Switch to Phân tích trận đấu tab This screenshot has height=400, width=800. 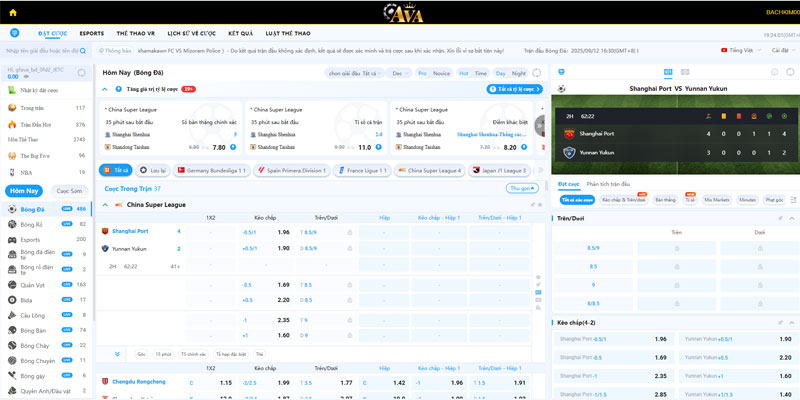[608, 184]
